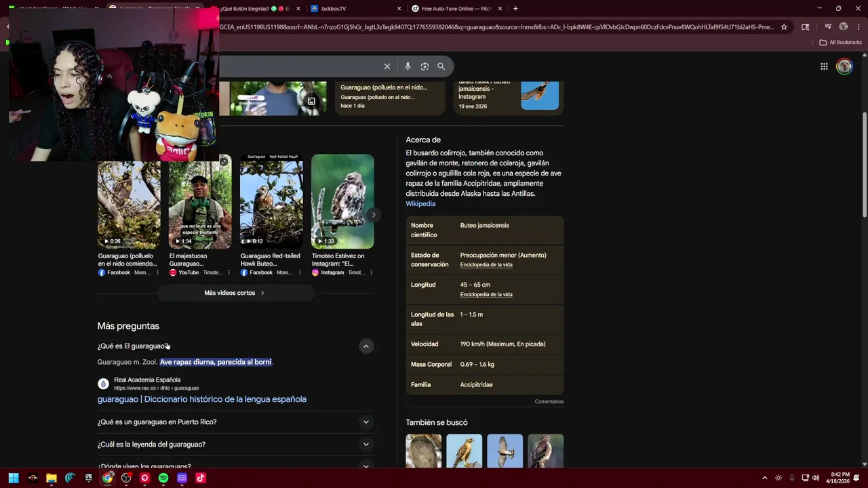Start voice search with microphone icon
Screen dimensions: 868x488
(x=408, y=66)
